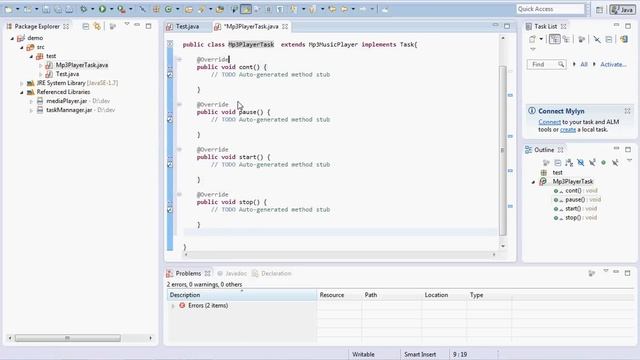The image size is (640, 360).
Task: Select the Mp3PlayerTask.java editor tab
Action: 251,27
